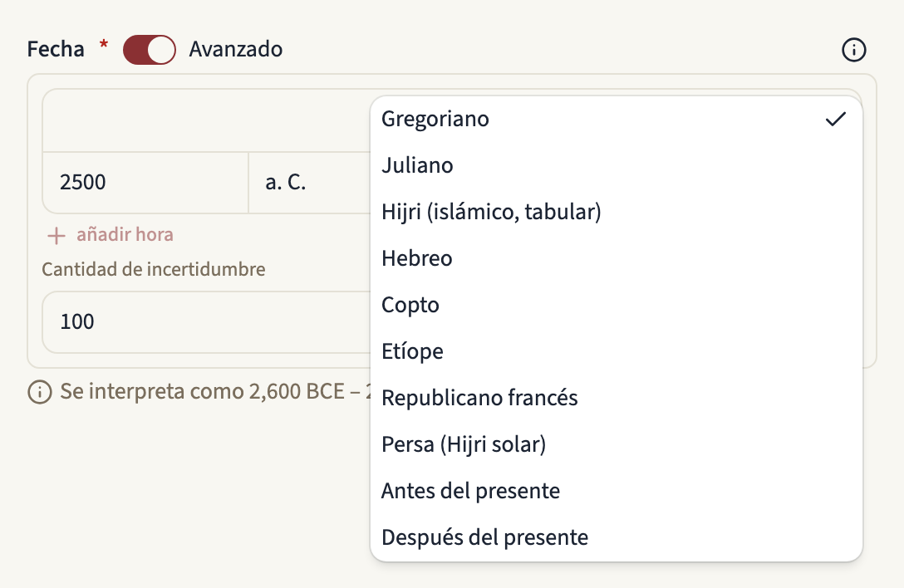Select Gregoriano calendar option

click(617, 119)
